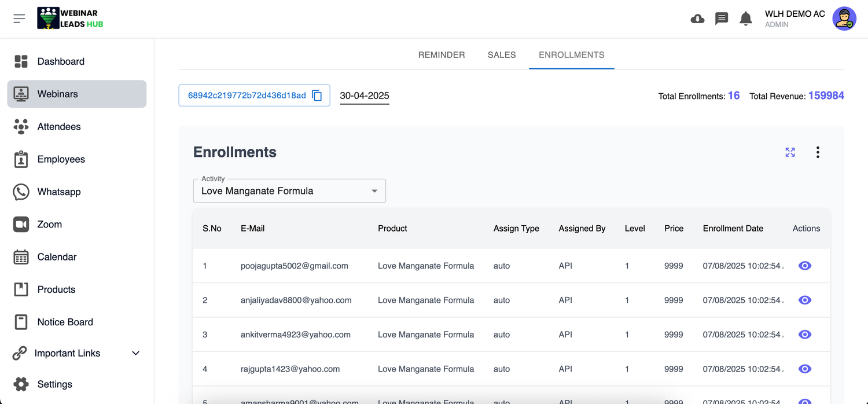Screen dimensions: 868x404
Task: Click the admin profile avatar
Action: click(844, 19)
